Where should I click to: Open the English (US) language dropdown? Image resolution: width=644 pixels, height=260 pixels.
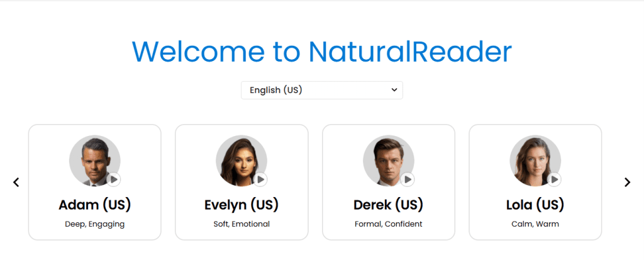pos(321,90)
